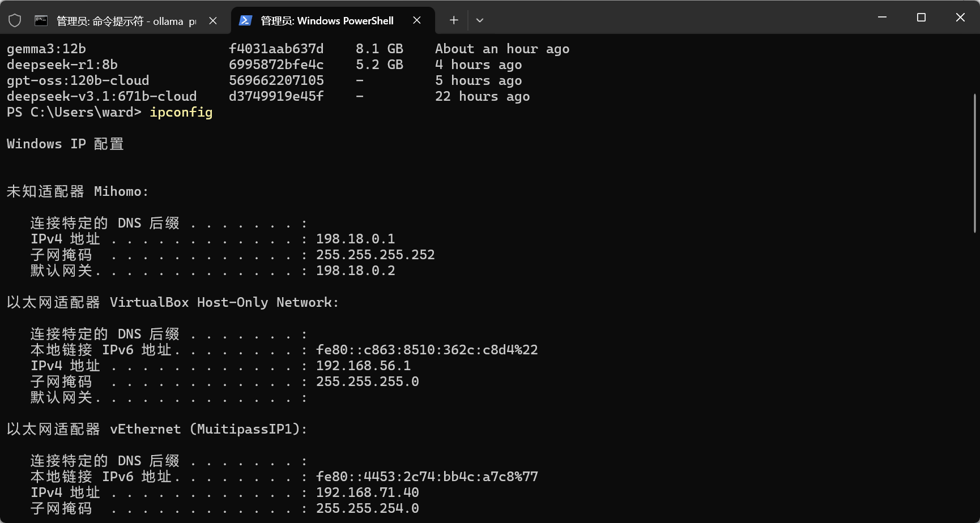Image resolution: width=980 pixels, height=523 pixels.
Task: Open a new tab with plus button
Action: click(454, 20)
